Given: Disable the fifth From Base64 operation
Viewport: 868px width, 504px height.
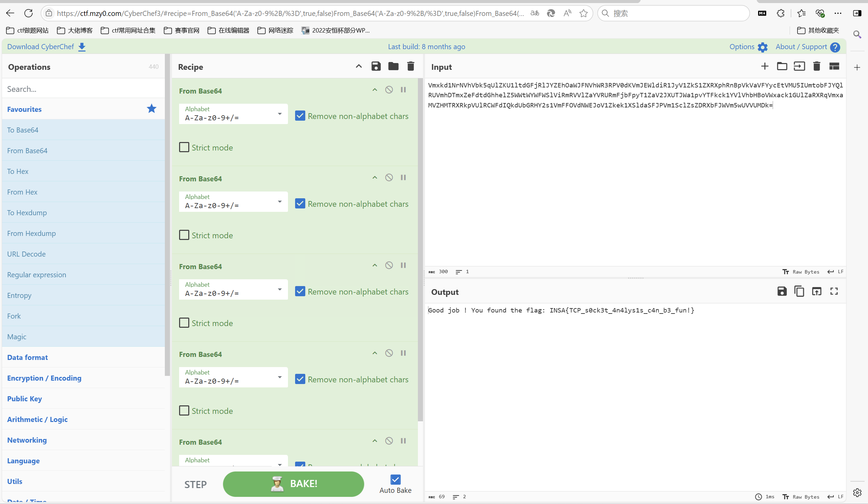Looking at the screenshot, I should click(389, 441).
